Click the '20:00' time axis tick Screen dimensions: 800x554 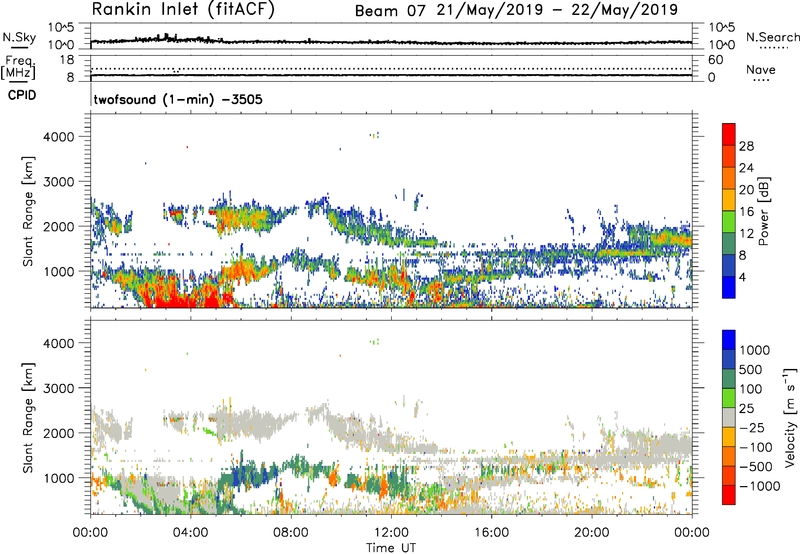591,533
